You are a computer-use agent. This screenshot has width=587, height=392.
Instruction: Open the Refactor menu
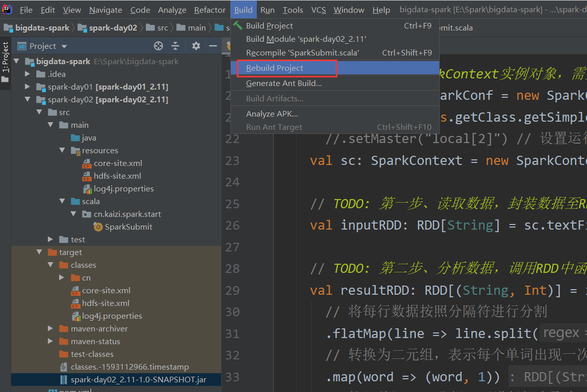tap(209, 10)
